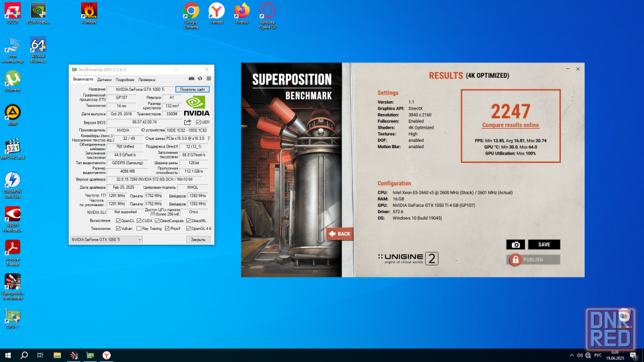Click SAVE button in Superposition results
Image resolution: width=644 pixels, height=362 pixels.
pyautogui.click(x=544, y=245)
